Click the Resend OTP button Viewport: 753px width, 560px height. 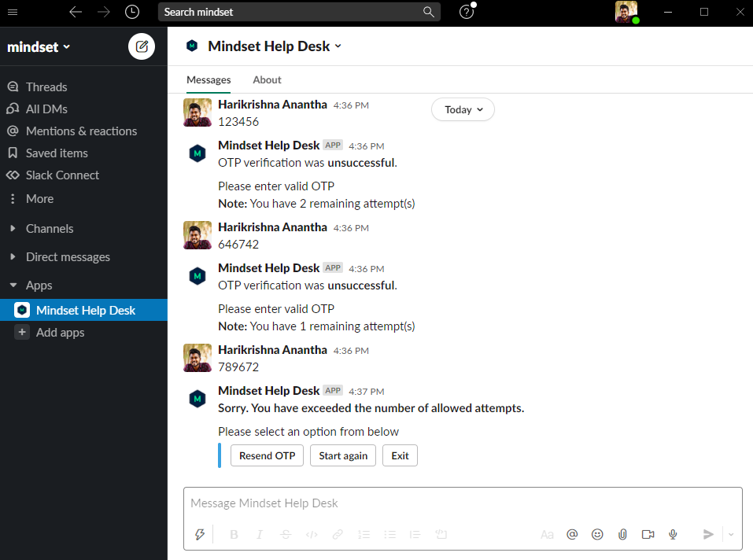tap(267, 455)
